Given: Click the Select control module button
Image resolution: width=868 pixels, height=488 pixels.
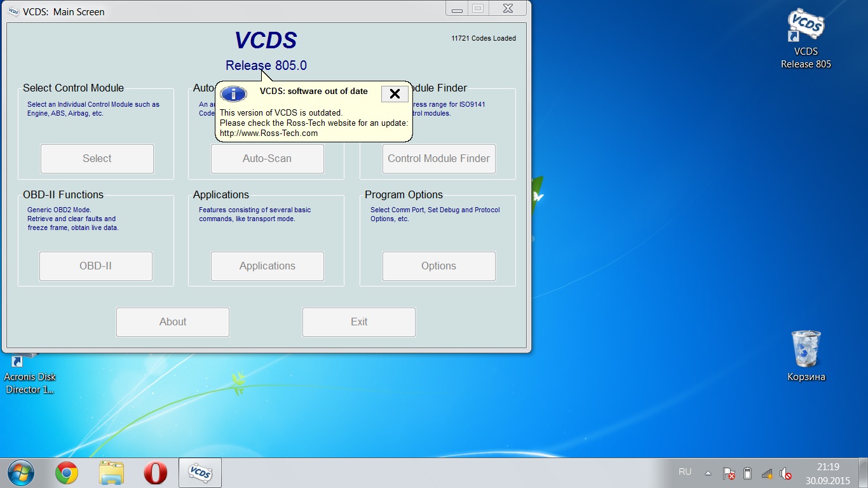Looking at the screenshot, I should (x=97, y=159).
